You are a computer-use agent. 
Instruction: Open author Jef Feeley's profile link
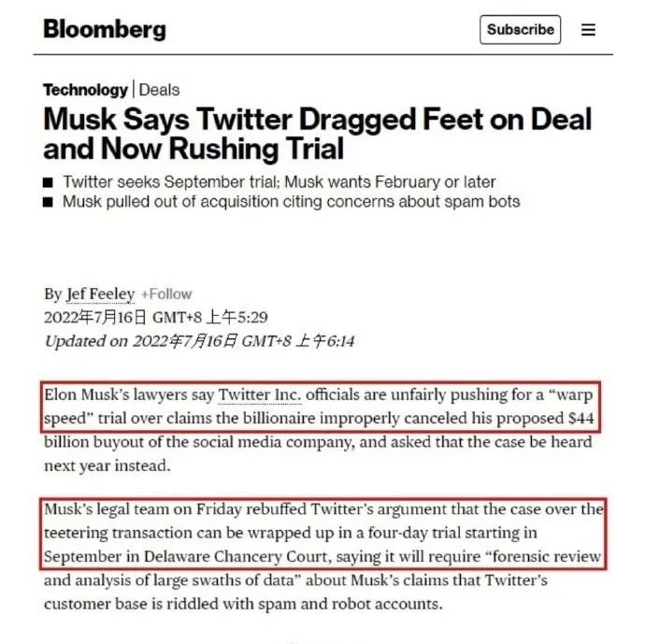click(x=100, y=294)
